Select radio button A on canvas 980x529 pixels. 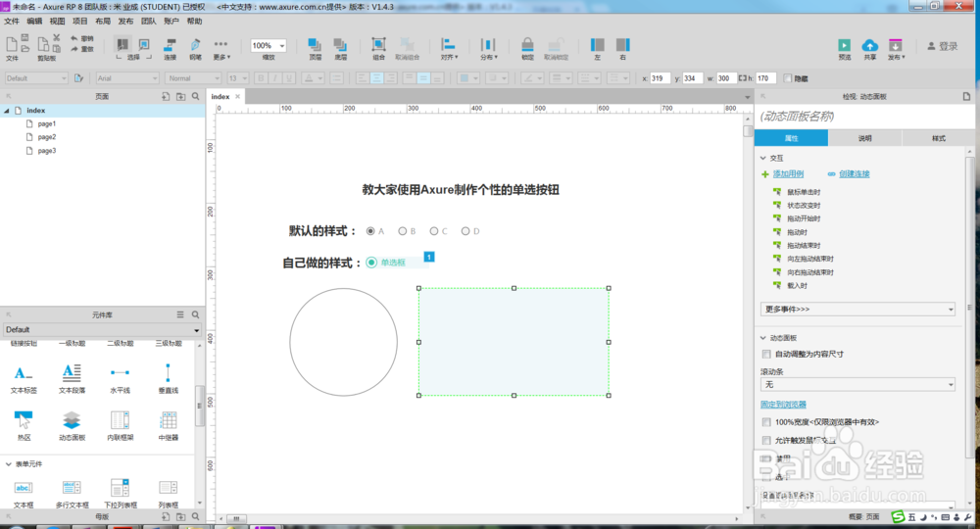370,231
